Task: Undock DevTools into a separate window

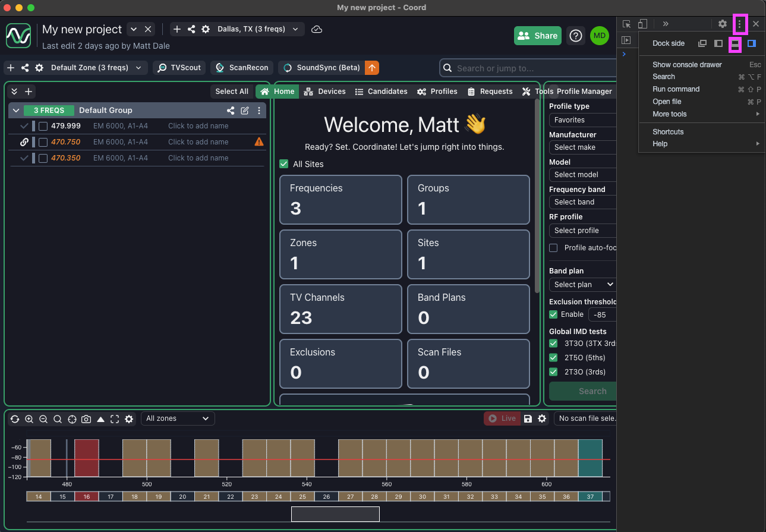Action: tap(702, 43)
